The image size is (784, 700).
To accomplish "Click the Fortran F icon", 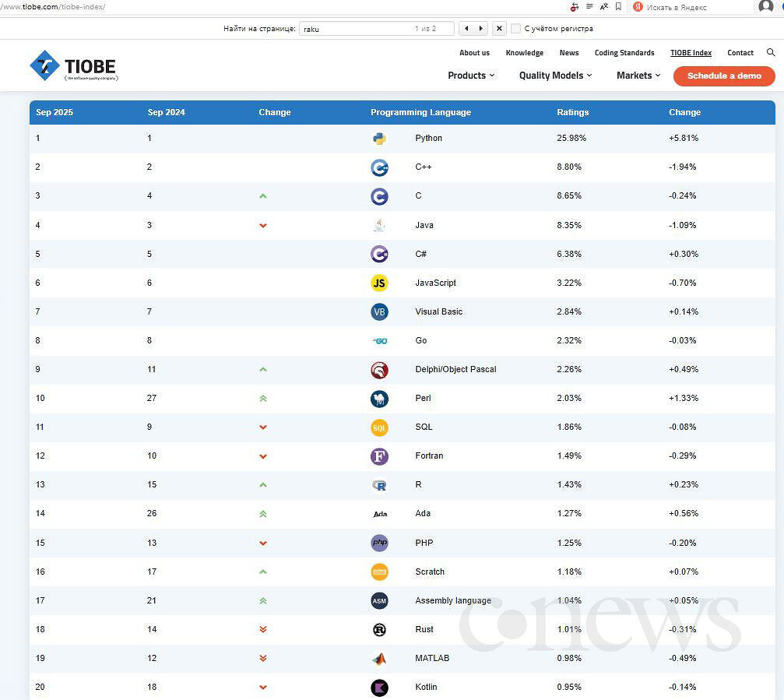I will (x=379, y=456).
